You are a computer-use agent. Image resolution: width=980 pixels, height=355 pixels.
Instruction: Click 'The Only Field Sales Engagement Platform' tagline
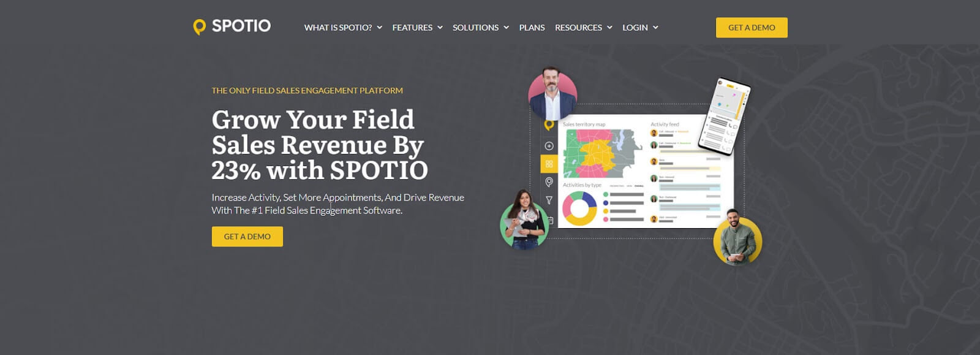pos(307,90)
